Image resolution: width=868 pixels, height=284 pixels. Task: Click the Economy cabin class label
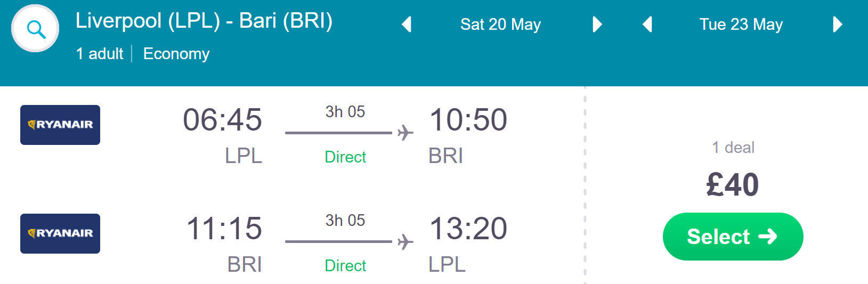176,54
